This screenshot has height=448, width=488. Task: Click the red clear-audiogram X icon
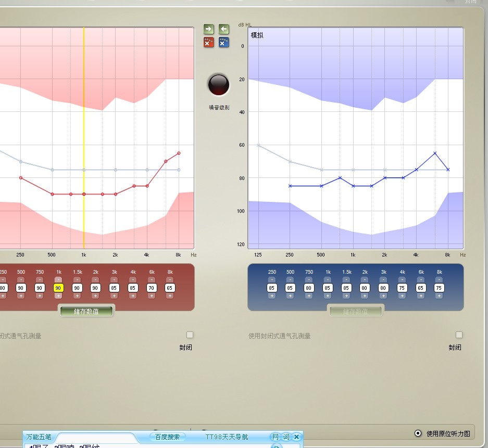point(208,42)
